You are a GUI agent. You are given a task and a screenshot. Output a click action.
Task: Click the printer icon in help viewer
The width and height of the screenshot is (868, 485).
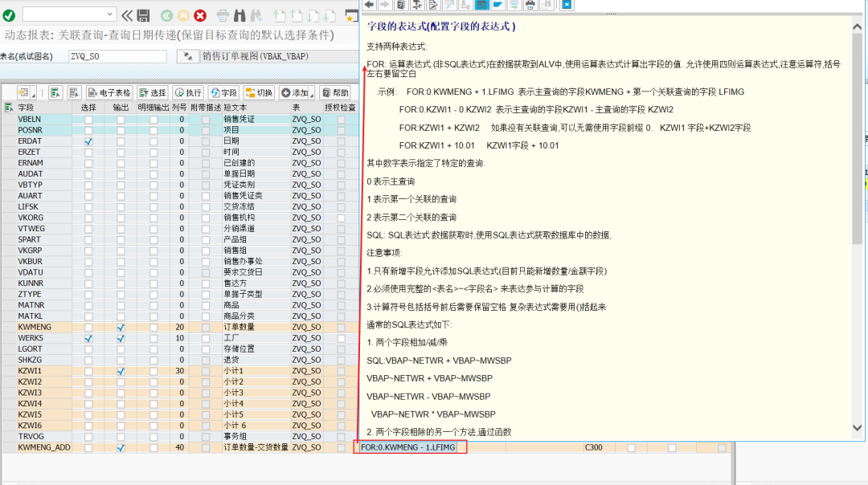tap(530, 5)
